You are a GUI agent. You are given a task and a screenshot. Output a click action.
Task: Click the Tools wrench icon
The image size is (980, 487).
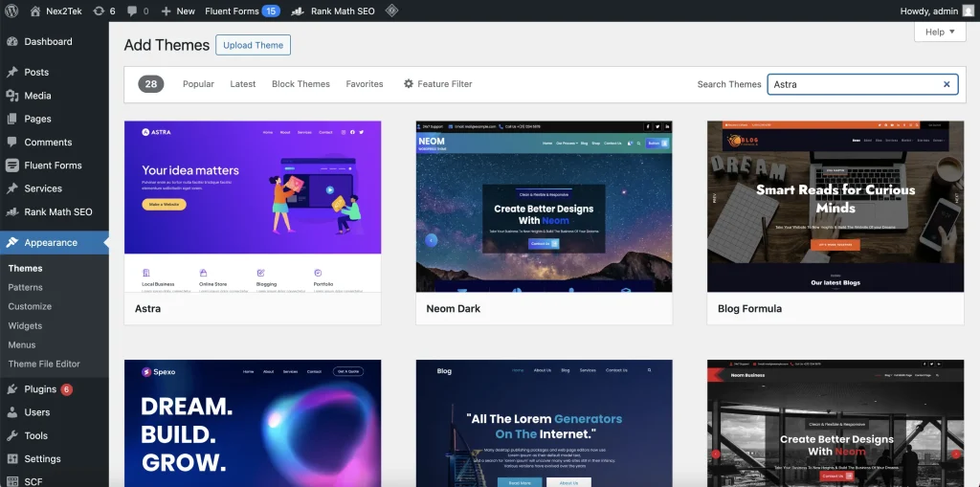point(11,435)
